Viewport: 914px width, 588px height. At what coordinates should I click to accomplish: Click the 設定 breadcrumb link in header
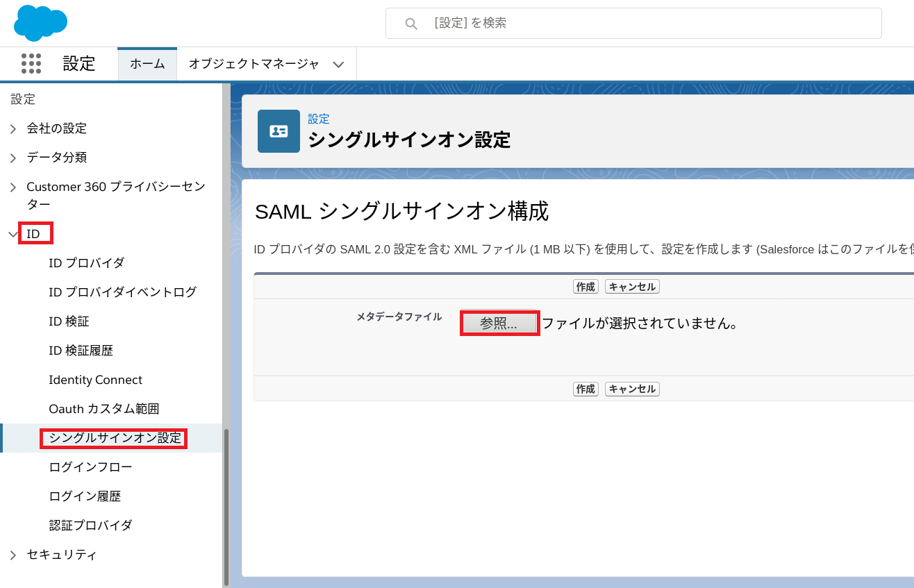(319, 119)
